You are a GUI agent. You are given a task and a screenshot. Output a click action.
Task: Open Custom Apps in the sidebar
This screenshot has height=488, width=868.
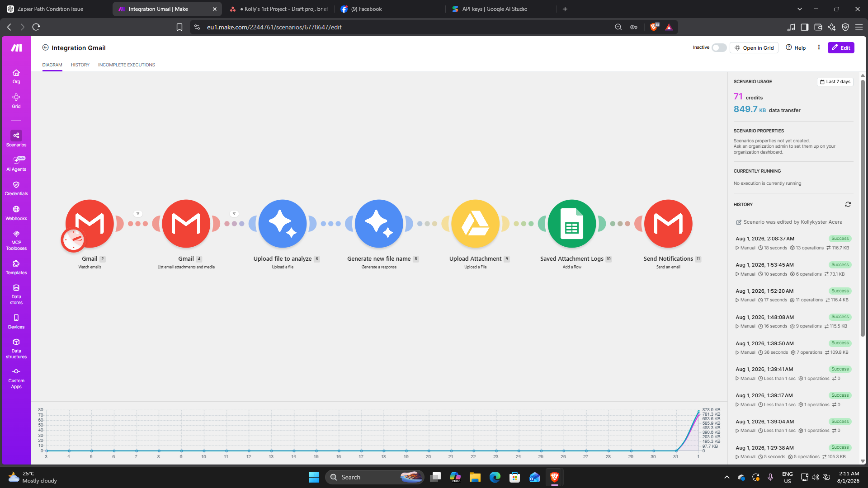point(16,378)
